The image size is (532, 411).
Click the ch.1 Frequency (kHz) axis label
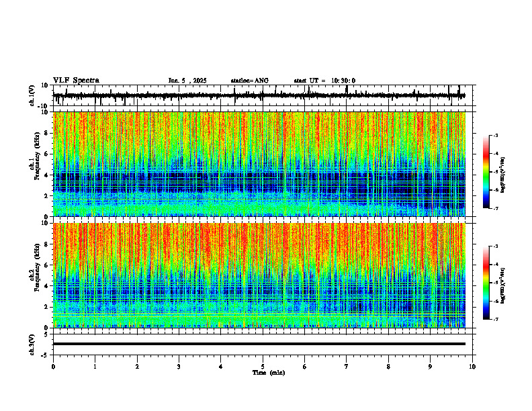38,155
